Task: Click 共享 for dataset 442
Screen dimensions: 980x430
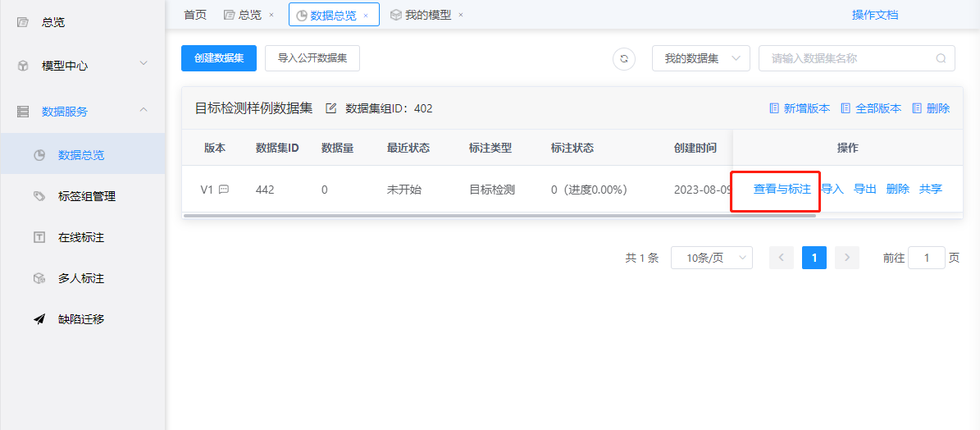Action: (931, 189)
